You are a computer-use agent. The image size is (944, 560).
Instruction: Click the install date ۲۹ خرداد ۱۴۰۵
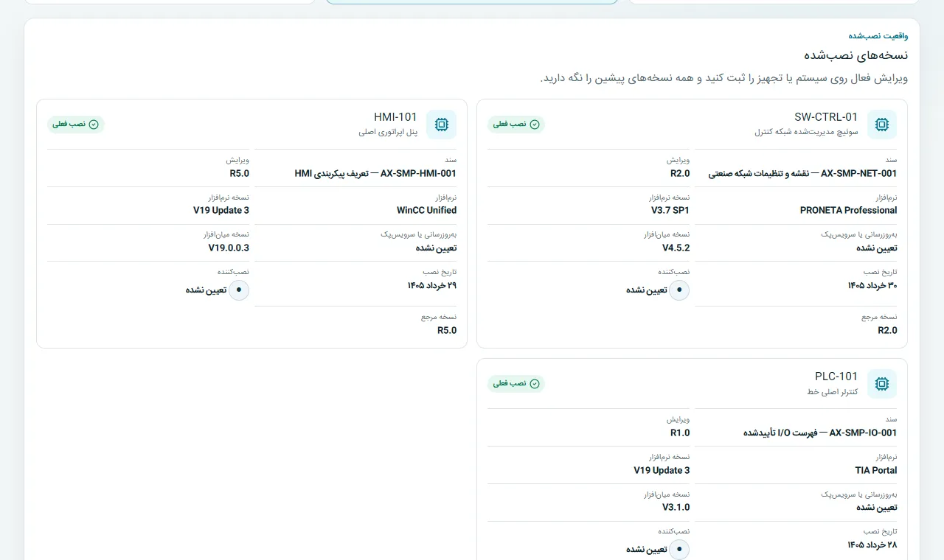coord(432,285)
